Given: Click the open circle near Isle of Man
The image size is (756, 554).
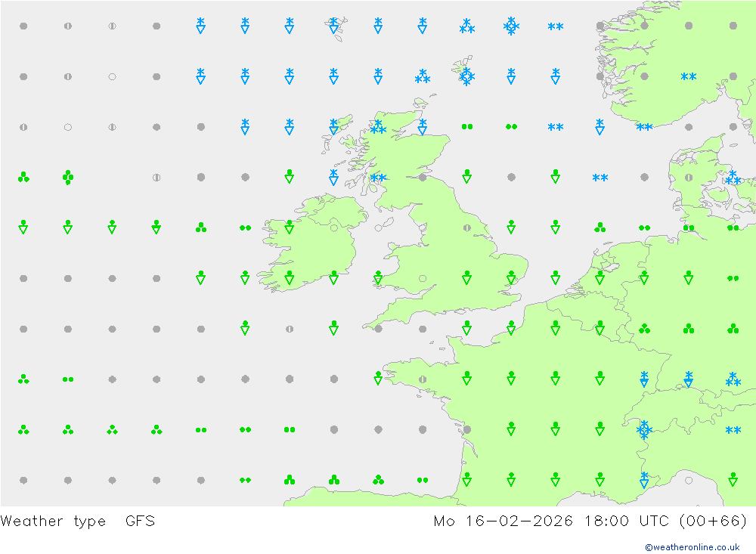Looking at the screenshot, I should point(378,227).
